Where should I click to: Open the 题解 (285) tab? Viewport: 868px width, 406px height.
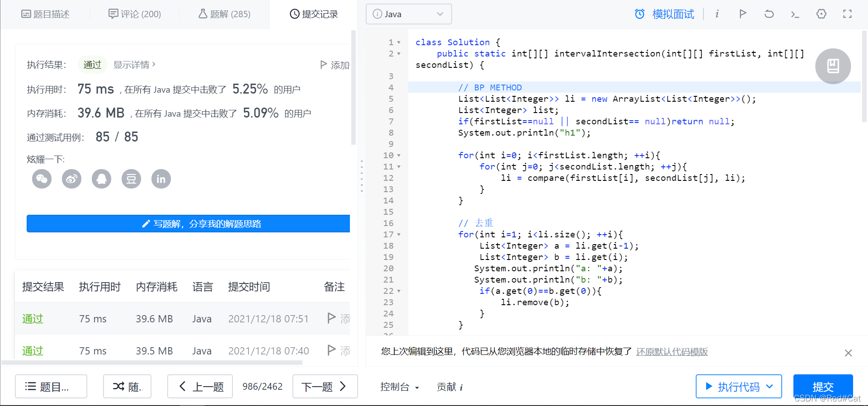click(224, 14)
